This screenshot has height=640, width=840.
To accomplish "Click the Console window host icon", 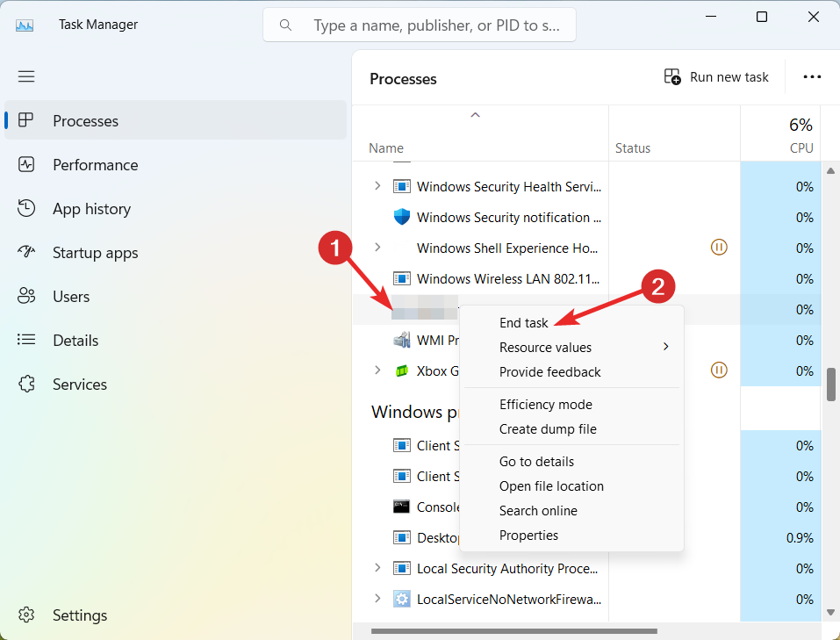I will click(x=402, y=507).
